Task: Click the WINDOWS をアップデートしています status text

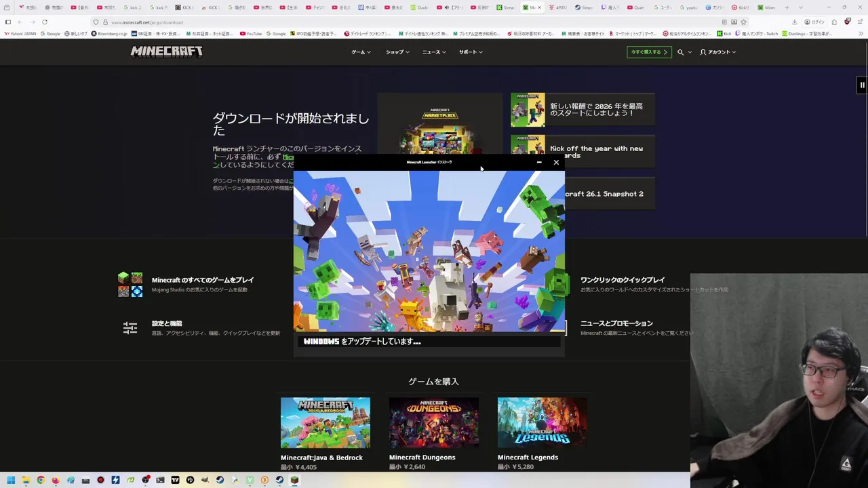Action: click(x=362, y=342)
